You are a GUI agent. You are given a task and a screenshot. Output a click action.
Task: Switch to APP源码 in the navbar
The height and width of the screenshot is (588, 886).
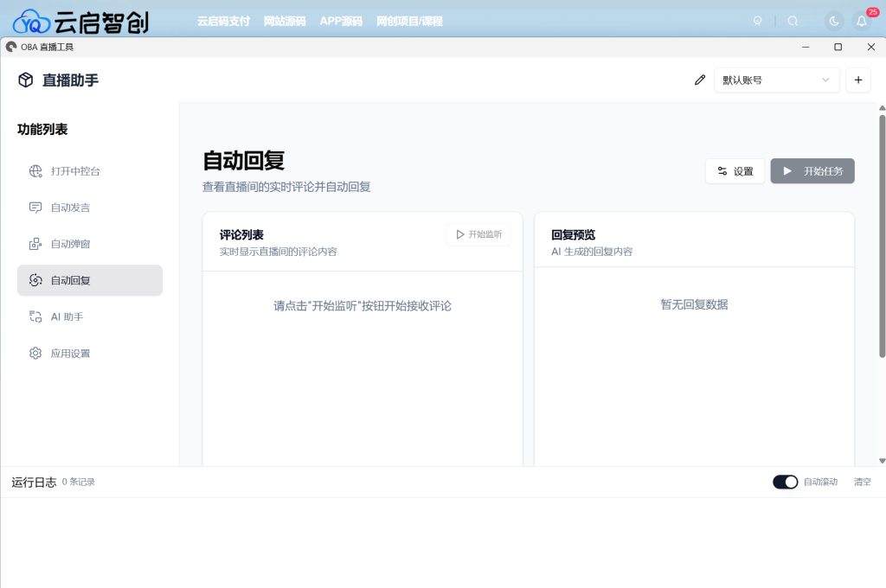click(x=341, y=21)
